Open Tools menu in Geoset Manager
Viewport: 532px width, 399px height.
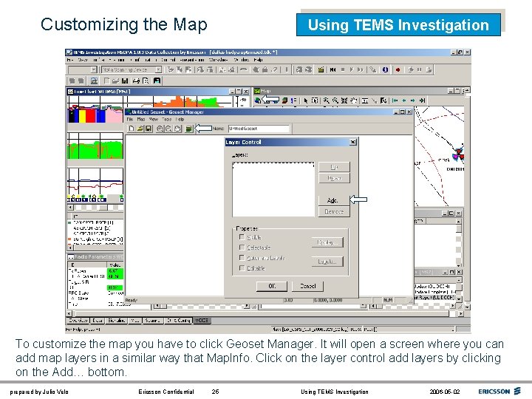[166, 120]
